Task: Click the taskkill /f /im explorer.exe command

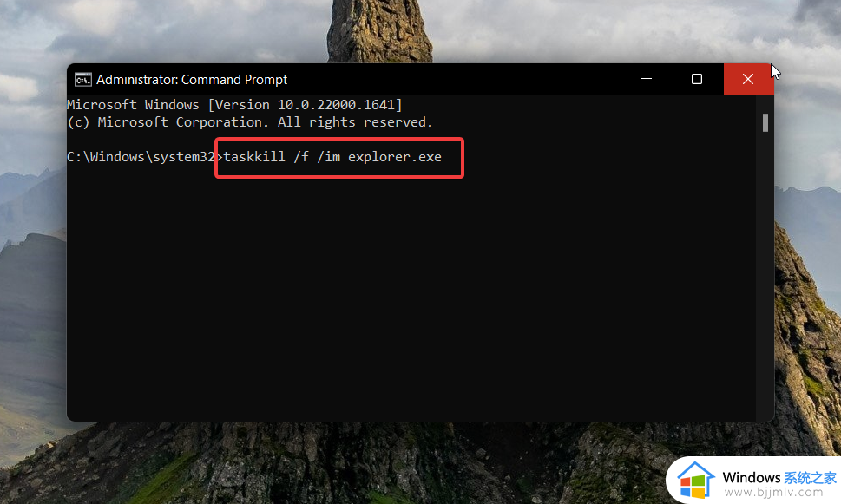Action: (x=332, y=157)
